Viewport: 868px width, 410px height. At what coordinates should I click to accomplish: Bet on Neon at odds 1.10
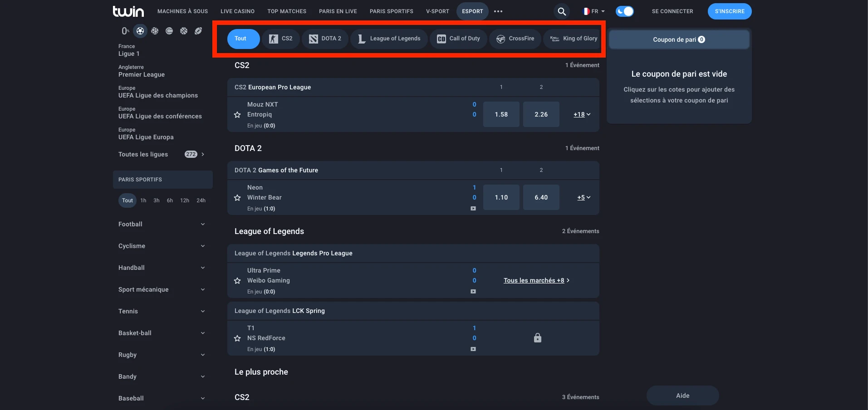pos(501,197)
